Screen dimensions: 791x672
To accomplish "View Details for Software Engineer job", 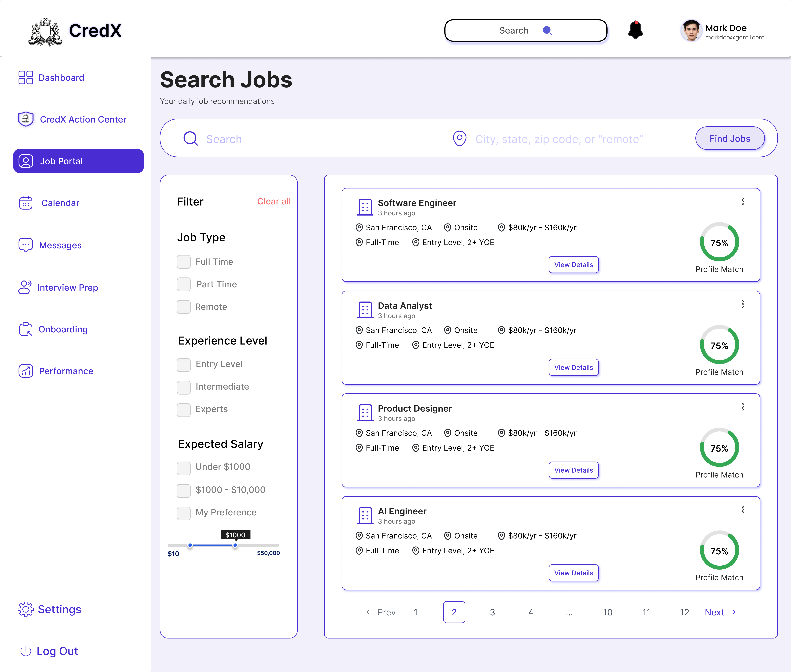I will (x=573, y=264).
